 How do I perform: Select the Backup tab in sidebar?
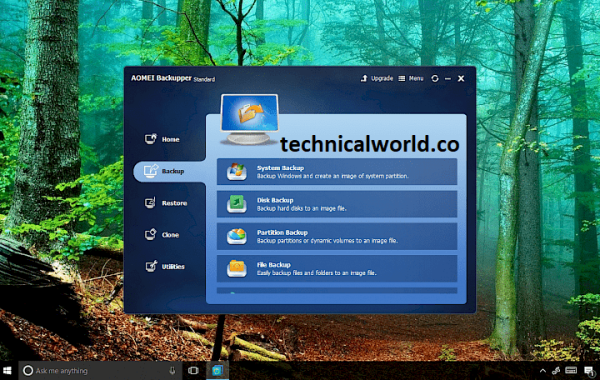(170, 171)
